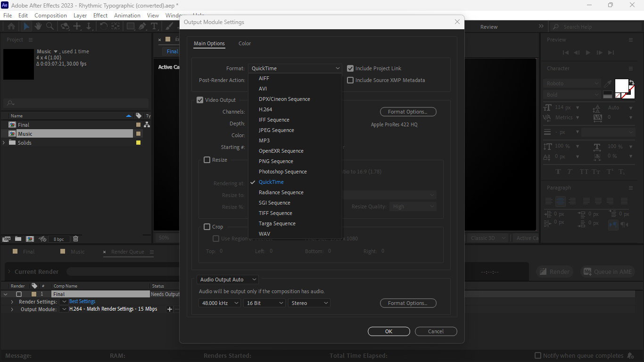
Task: Tick the render checkbox for Final item
Action: pos(19,294)
